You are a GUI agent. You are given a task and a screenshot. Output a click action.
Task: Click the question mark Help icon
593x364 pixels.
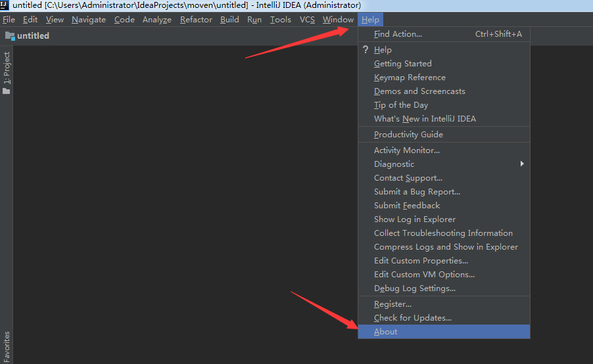click(366, 49)
